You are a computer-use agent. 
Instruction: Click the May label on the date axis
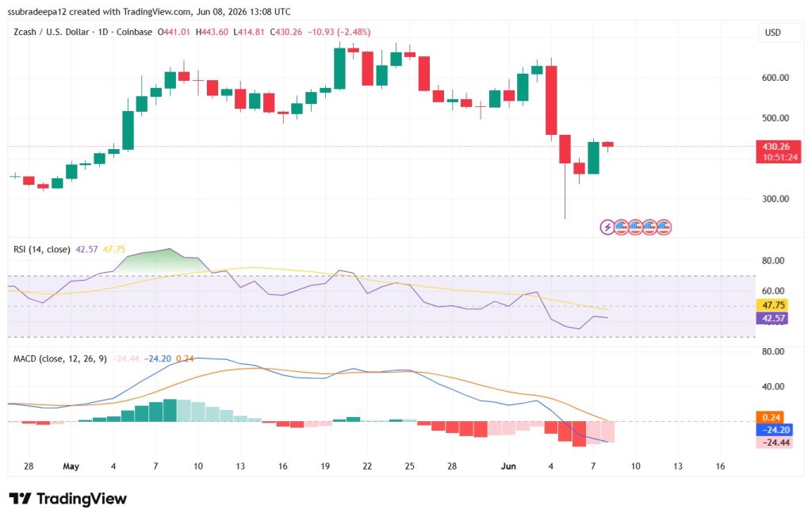point(71,466)
